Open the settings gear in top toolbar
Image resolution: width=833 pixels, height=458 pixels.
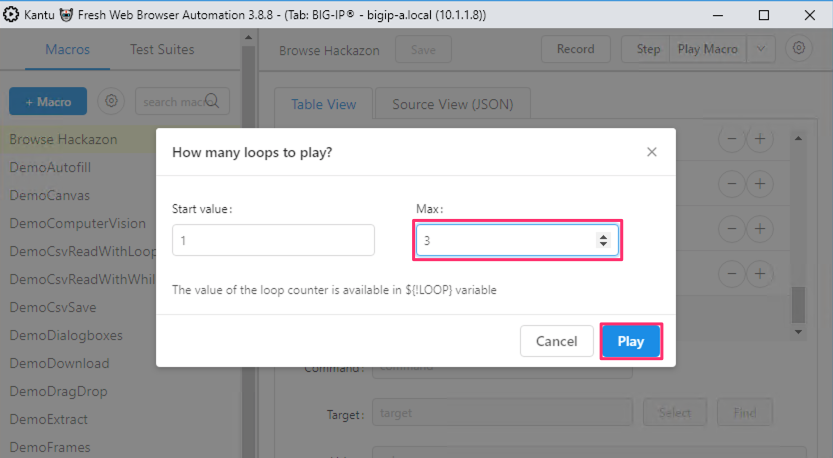pyautogui.click(x=798, y=48)
